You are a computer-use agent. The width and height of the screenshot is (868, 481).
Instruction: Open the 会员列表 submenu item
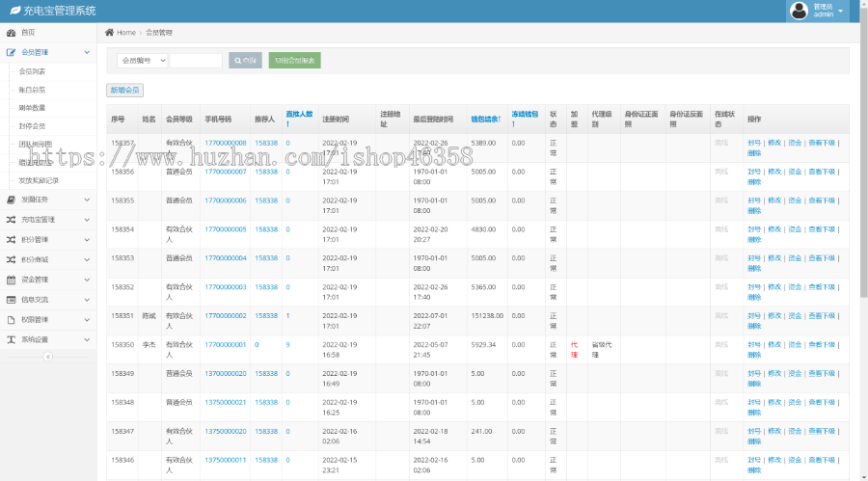pyautogui.click(x=32, y=71)
